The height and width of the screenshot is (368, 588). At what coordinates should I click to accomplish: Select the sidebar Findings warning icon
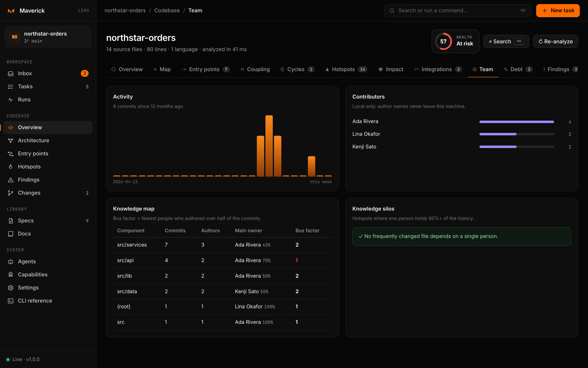[x=10, y=180]
